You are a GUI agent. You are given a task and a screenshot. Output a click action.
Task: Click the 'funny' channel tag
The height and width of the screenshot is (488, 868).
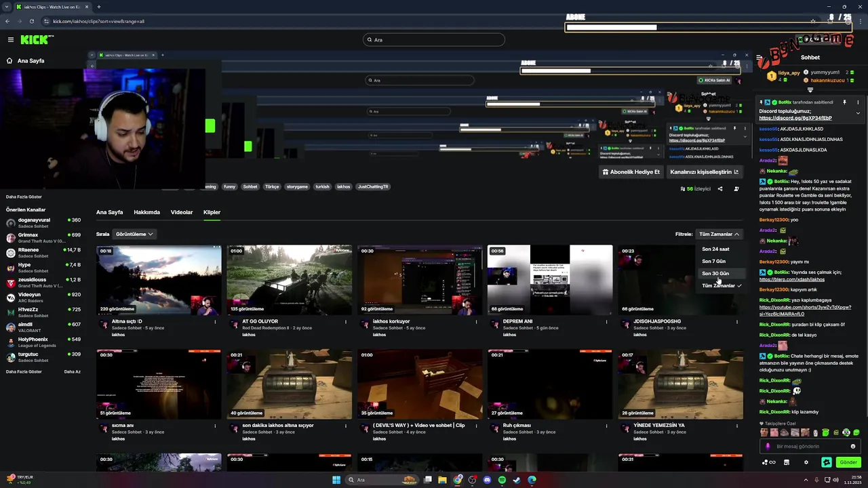point(229,186)
